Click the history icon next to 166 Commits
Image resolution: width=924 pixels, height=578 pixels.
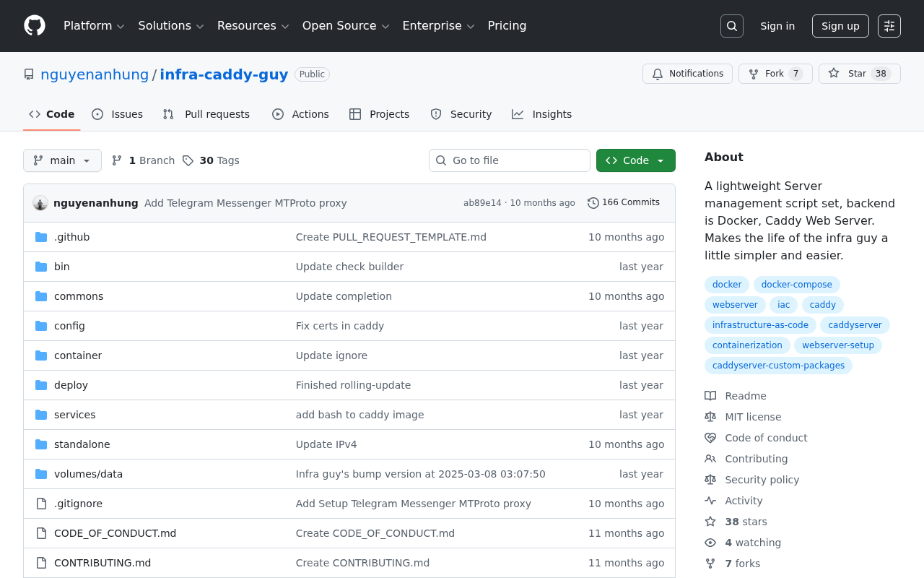pyautogui.click(x=593, y=202)
